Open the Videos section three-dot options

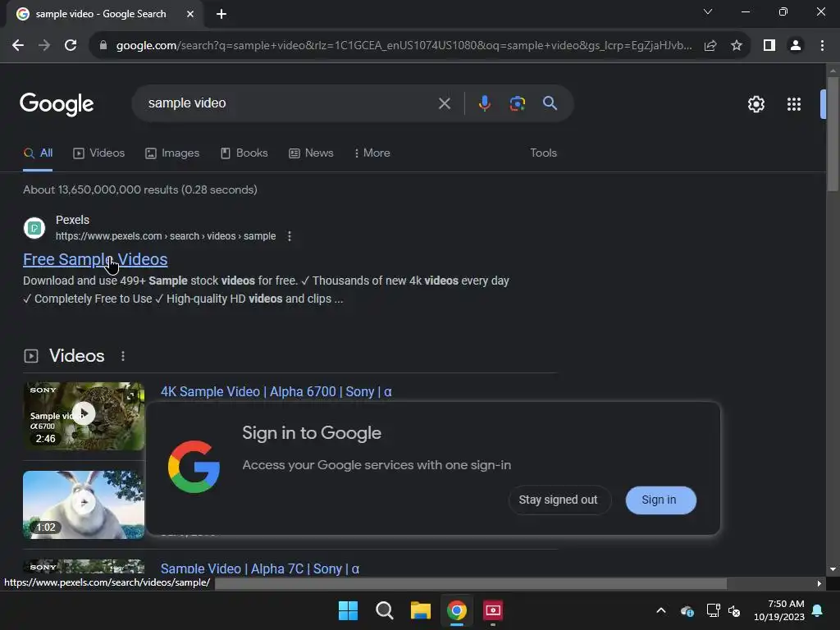[123, 356]
